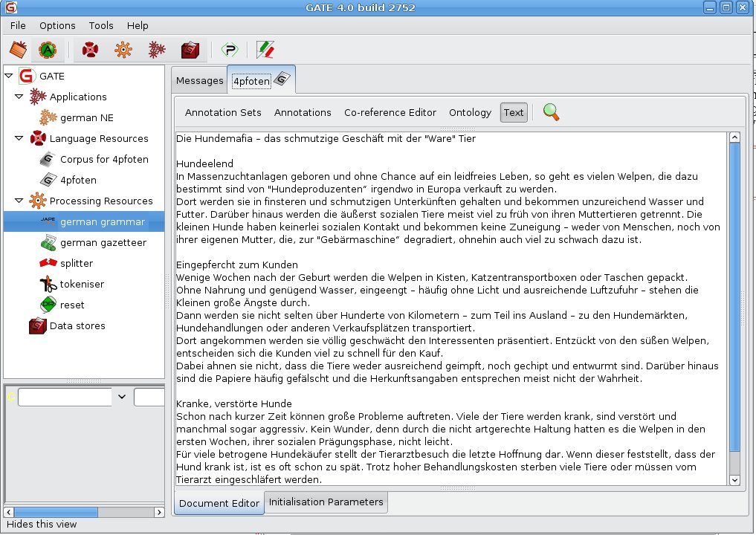Click the GATE logo in the title bar
The image size is (756, 535).
11,7
